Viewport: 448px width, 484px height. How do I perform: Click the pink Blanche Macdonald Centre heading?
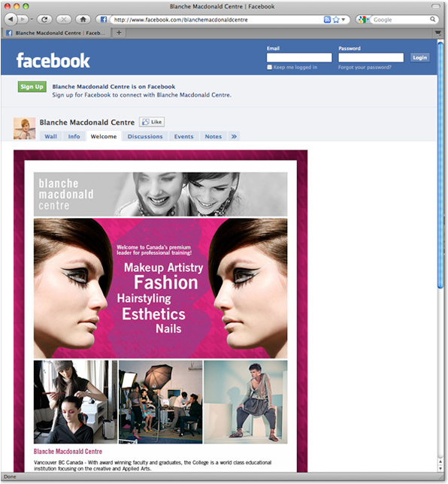pos(68,452)
